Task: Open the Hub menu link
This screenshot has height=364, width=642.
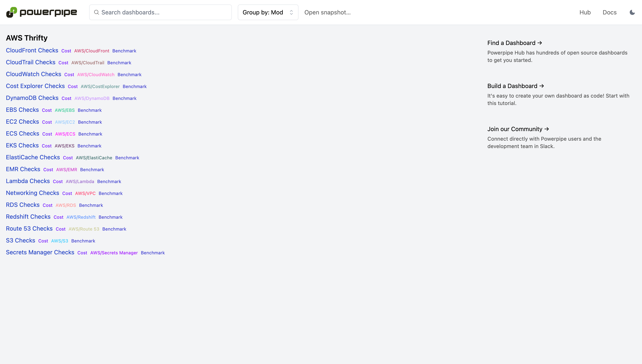Action: 585,12
